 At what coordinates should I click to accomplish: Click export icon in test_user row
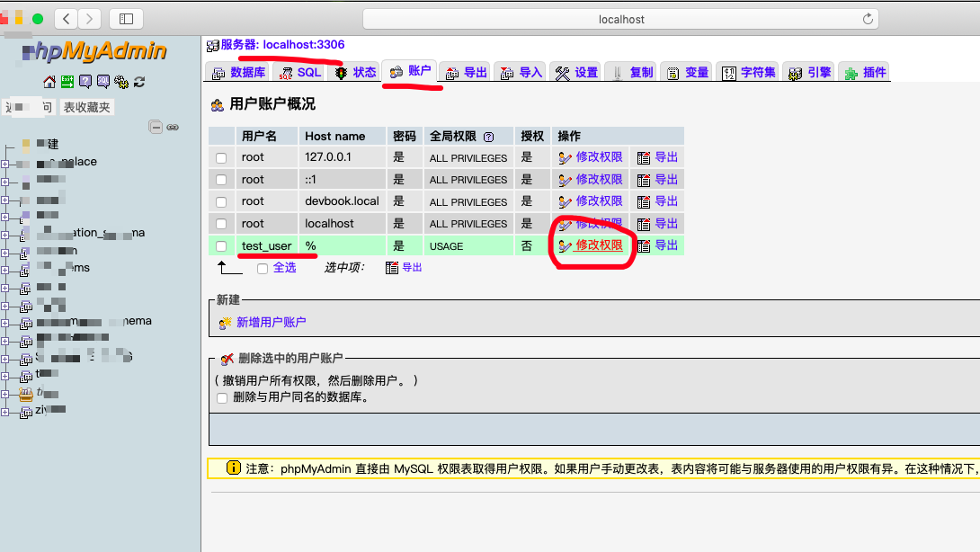[x=644, y=246]
